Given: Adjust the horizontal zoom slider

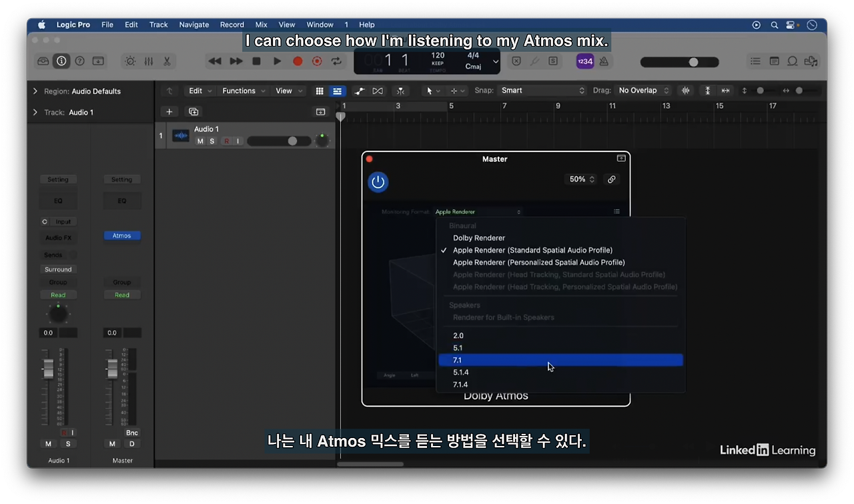Looking at the screenshot, I should pyautogui.click(x=799, y=91).
